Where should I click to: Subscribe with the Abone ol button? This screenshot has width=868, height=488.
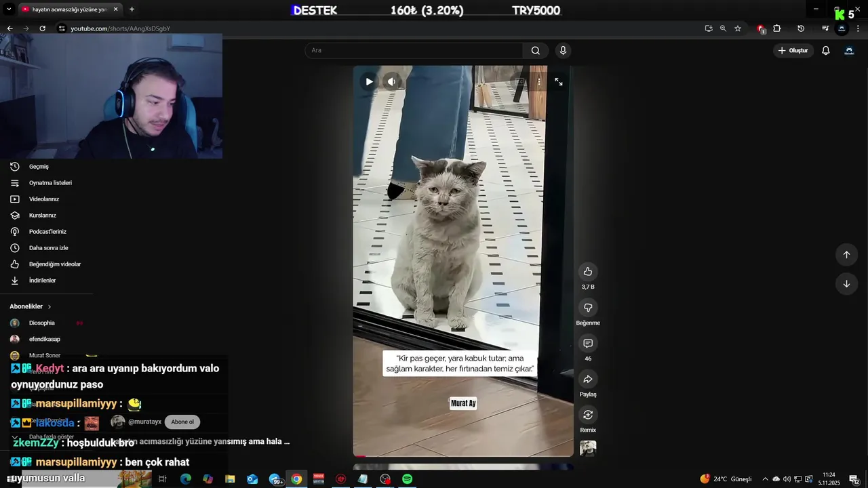[x=182, y=422]
